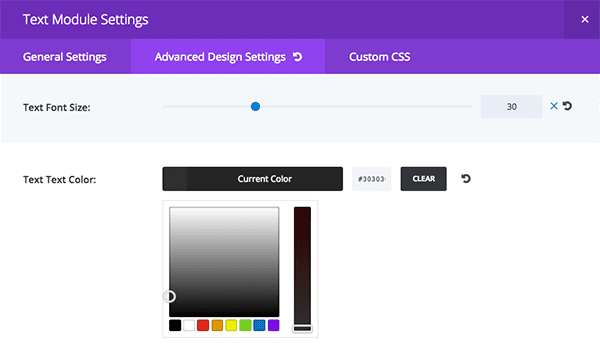Viewport: 600px width, 362px height.
Task: Pick the green palette swatch
Action: (x=245, y=325)
